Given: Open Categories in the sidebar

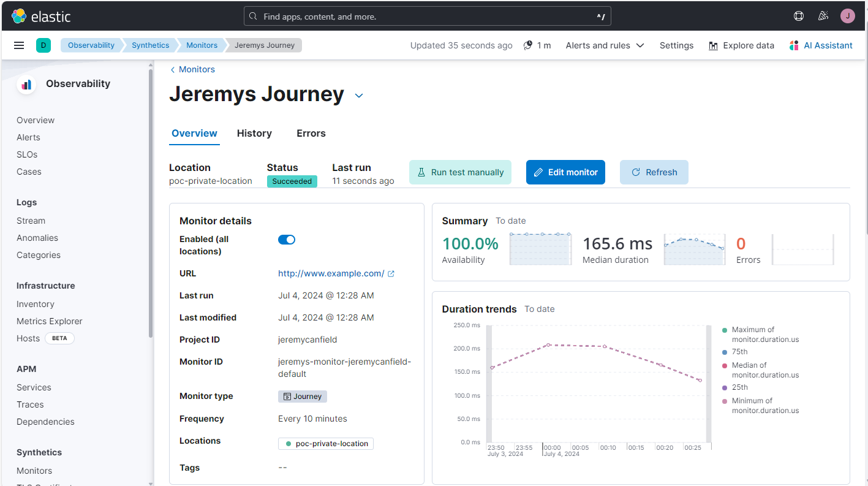Looking at the screenshot, I should [x=39, y=255].
